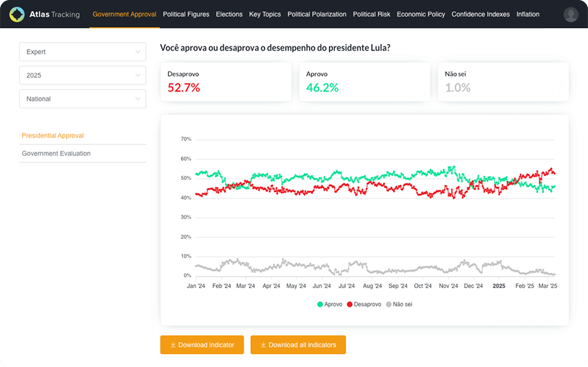Click the Não sei 1.0% stat card
The height and width of the screenshot is (367, 588).
503,82
